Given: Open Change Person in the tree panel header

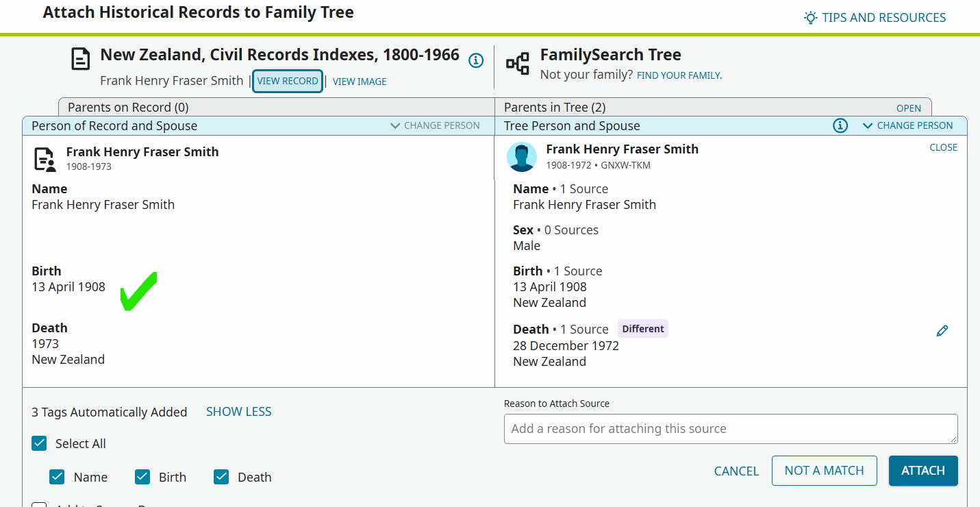Looking at the screenshot, I should pos(907,125).
